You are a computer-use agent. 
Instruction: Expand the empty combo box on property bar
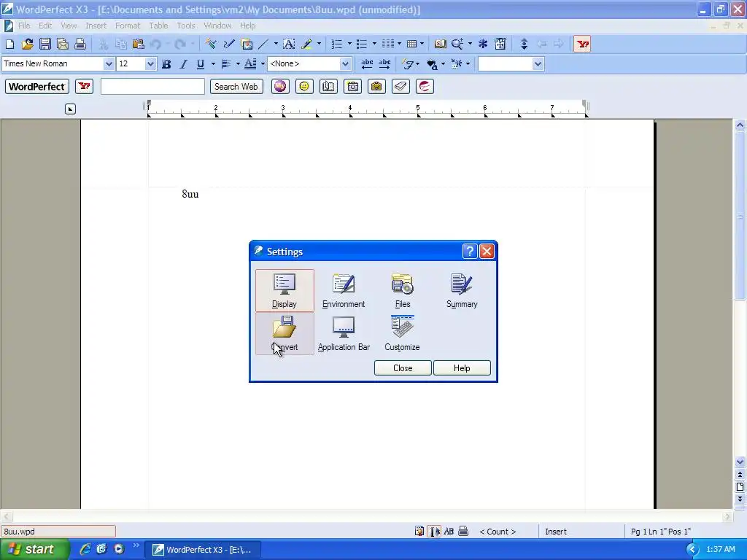[538, 64]
